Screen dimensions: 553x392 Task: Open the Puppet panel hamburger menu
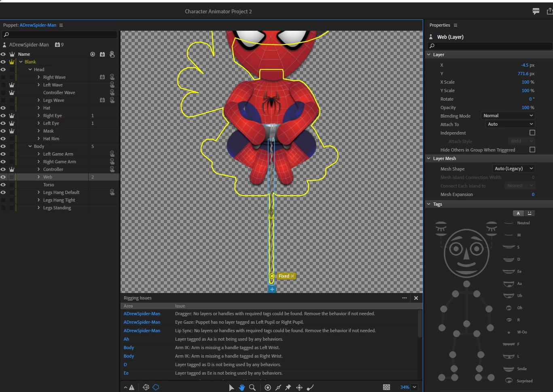coord(61,25)
